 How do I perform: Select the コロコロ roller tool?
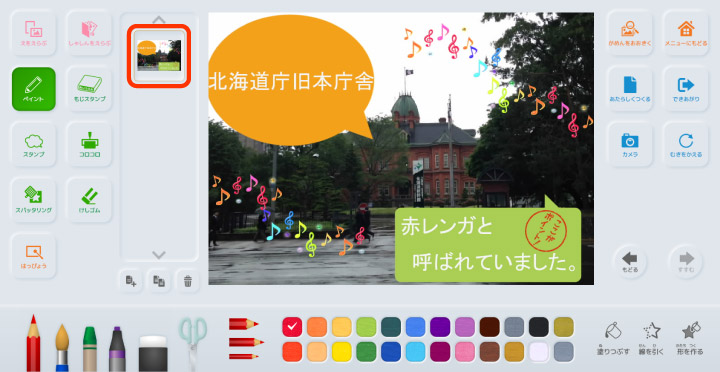click(x=90, y=144)
